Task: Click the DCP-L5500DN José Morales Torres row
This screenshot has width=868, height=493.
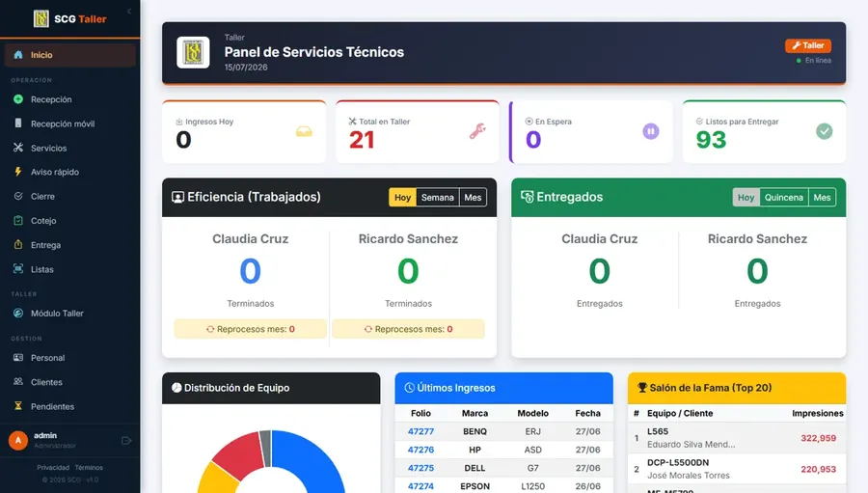Action: click(x=737, y=469)
